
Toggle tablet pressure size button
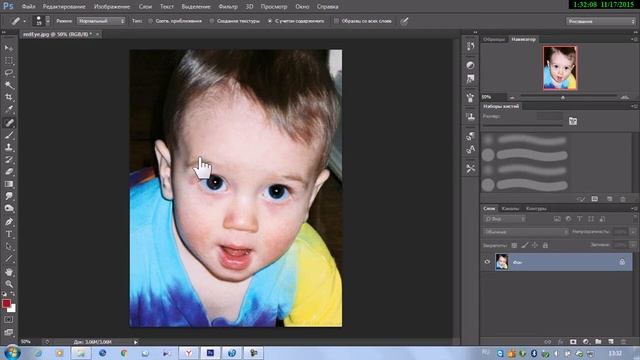[x=404, y=21]
